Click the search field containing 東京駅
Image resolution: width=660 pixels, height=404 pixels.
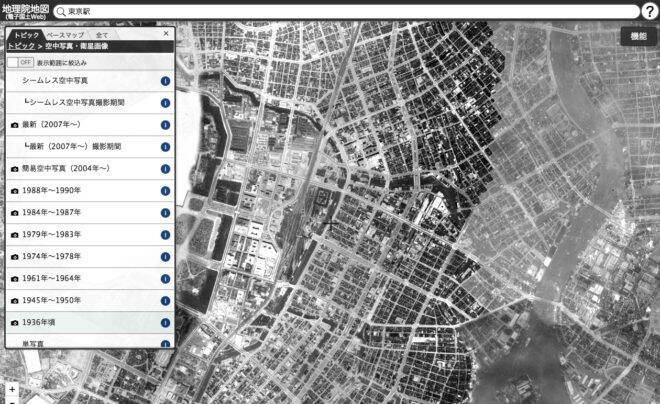click(x=346, y=12)
